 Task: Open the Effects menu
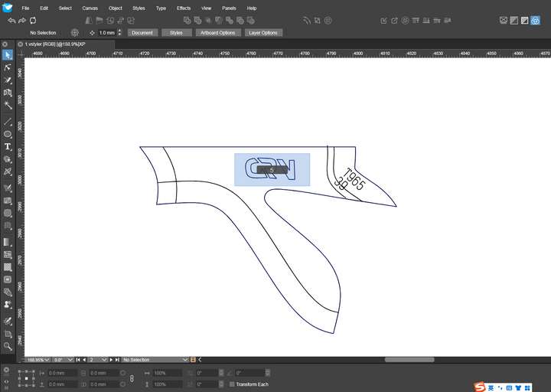(x=184, y=8)
